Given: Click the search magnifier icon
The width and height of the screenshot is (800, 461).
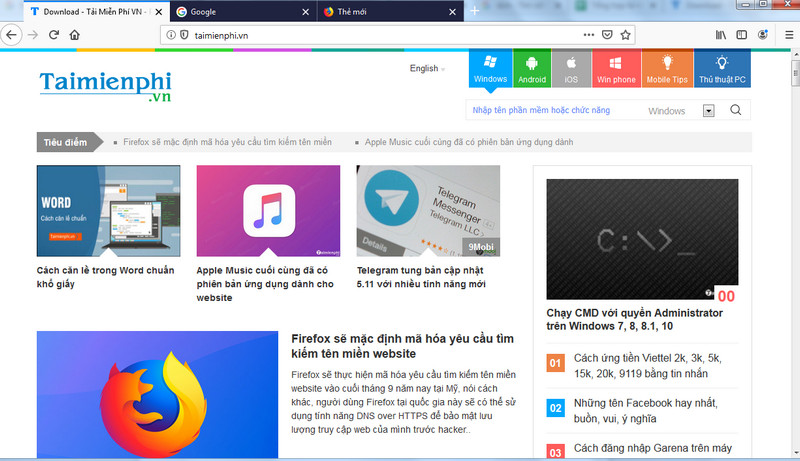Looking at the screenshot, I should point(735,110).
